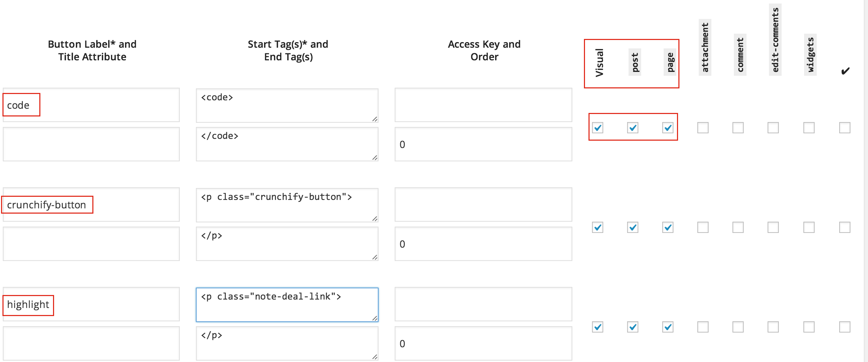Click access key field for crunchify-button row
The width and height of the screenshot is (868, 362).
pyautogui.click(x=483, y=205)
